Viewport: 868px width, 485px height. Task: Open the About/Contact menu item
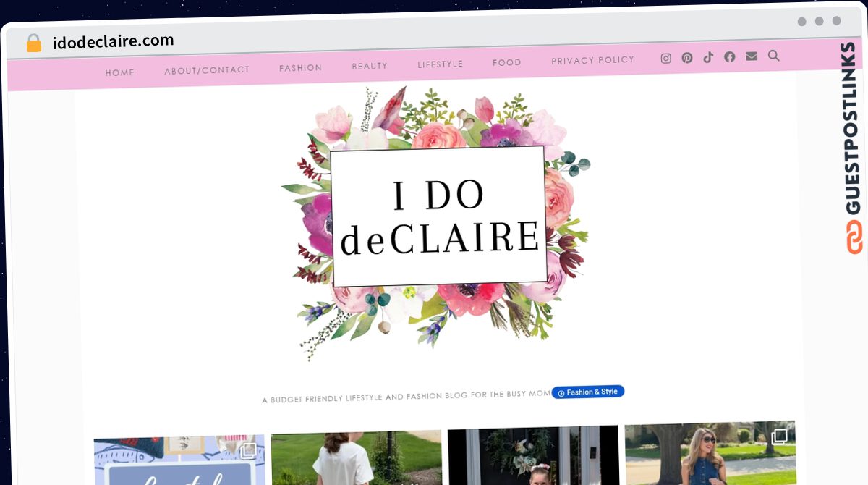pos(207,70)
